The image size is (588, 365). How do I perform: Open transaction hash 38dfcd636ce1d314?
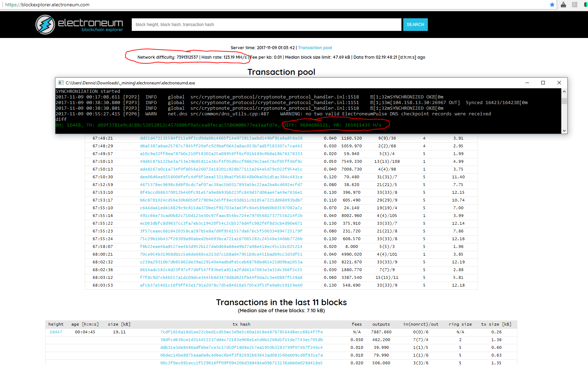tap(242, 340)
